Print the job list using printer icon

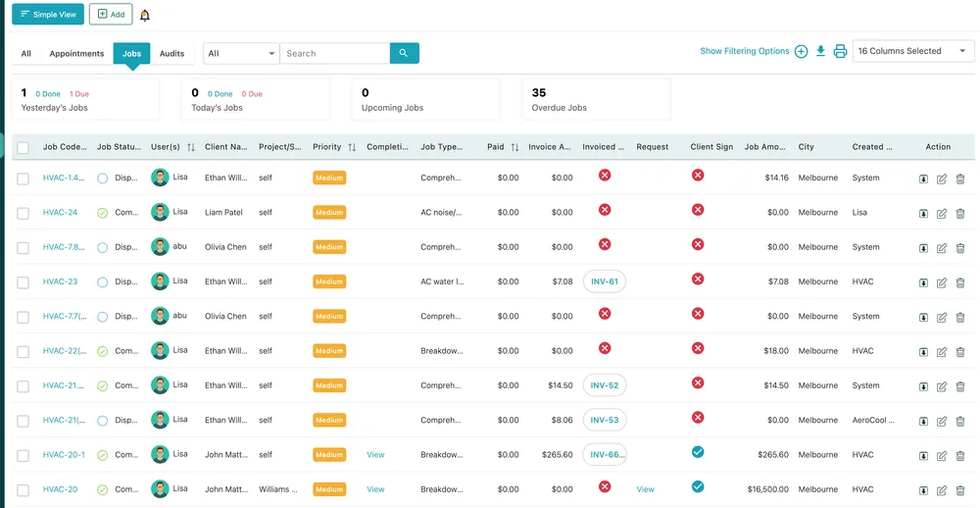tap(840, 51)
